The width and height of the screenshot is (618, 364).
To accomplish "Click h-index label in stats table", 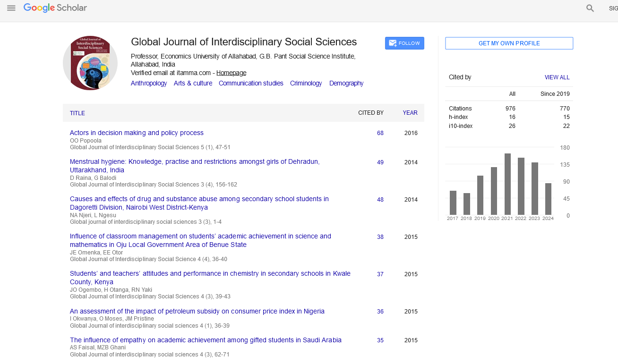I will pos(458,117).
